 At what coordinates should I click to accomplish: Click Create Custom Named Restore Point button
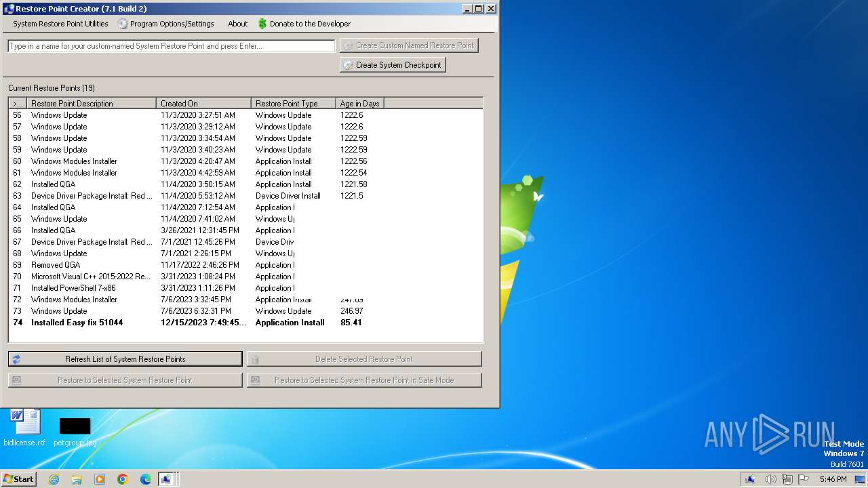(409, 45)
